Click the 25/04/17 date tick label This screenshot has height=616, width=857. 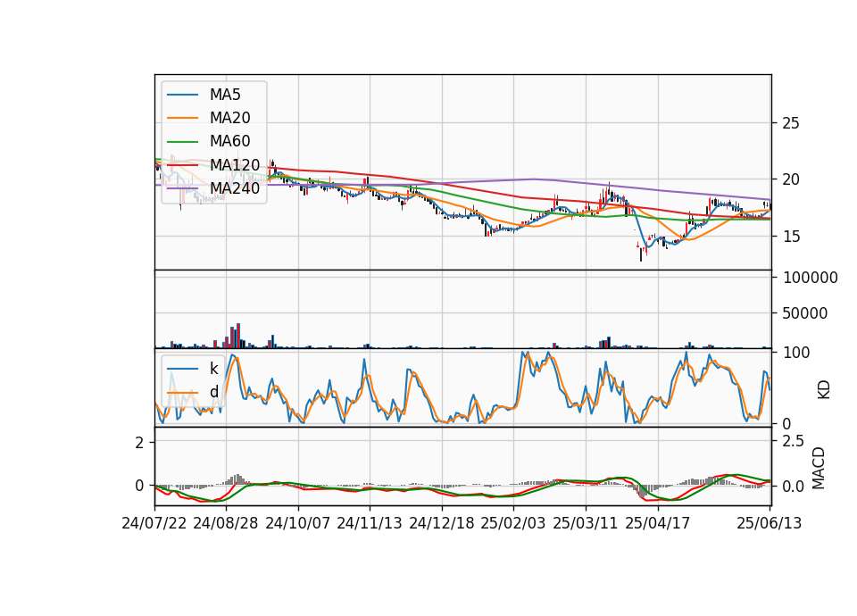point(658,523)
